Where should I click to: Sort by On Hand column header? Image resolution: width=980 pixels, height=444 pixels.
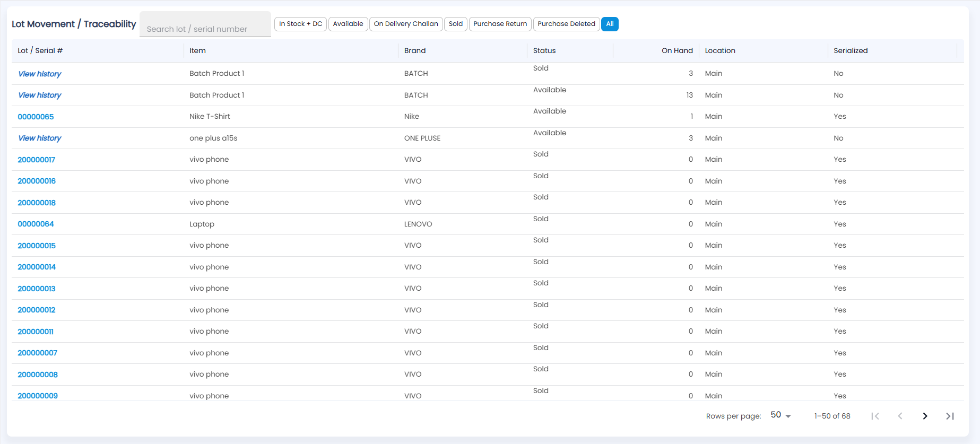(677, 50)
